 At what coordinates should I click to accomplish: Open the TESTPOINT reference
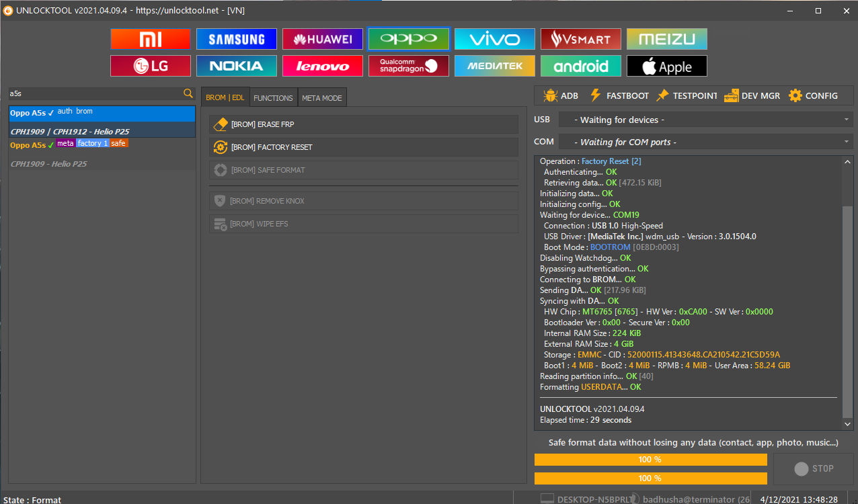(687, 95)
